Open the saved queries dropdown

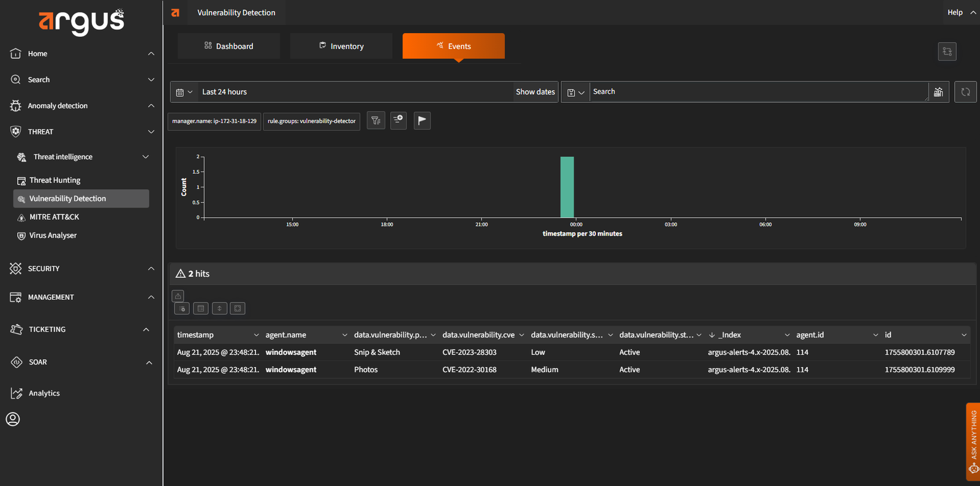click(576, 92)
